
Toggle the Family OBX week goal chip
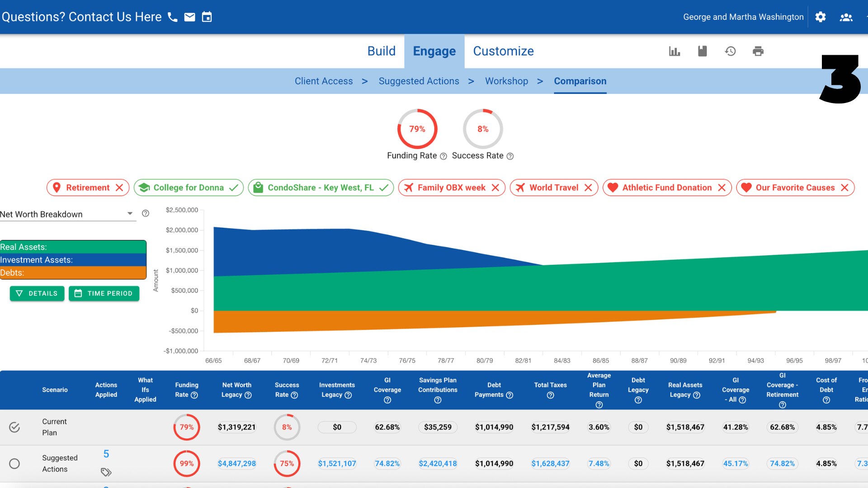452,188
